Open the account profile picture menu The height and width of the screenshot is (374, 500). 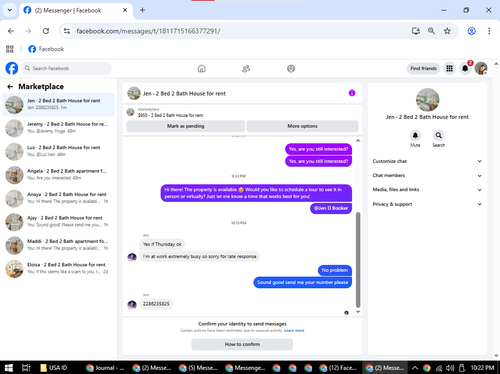pyautogui.click(x=481, y=68)
